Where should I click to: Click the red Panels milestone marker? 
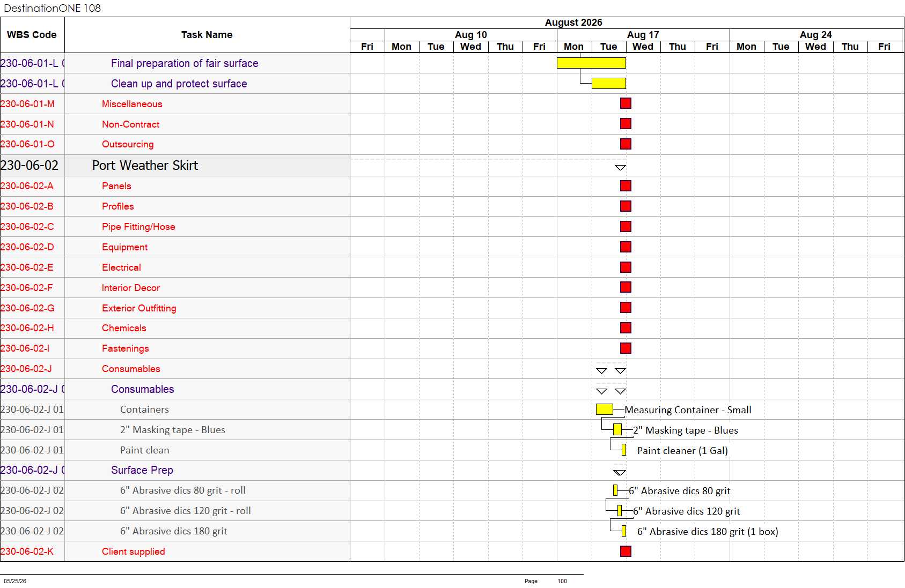click(626, 186)
